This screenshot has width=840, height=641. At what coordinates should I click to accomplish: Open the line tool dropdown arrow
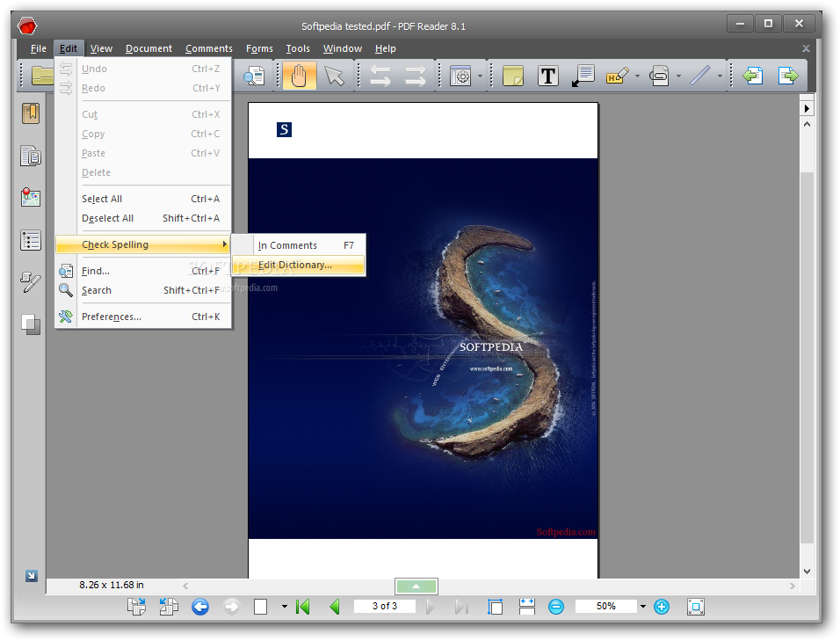tap(720, 76)
